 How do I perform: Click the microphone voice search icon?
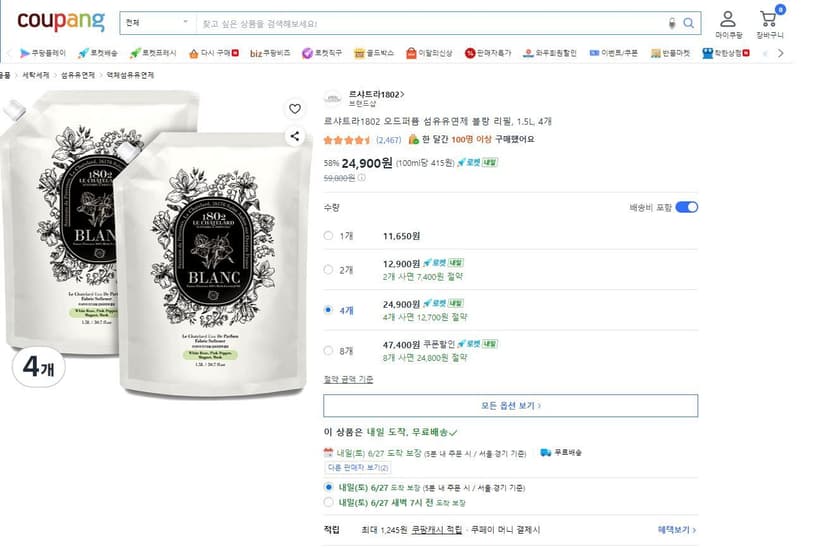point(672,23)
